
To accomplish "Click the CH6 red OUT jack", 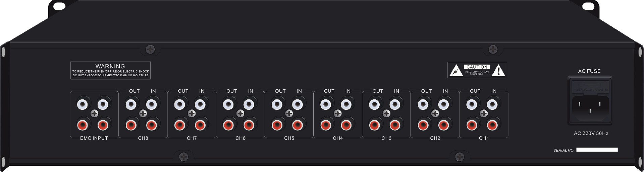I will click(228, 125).
